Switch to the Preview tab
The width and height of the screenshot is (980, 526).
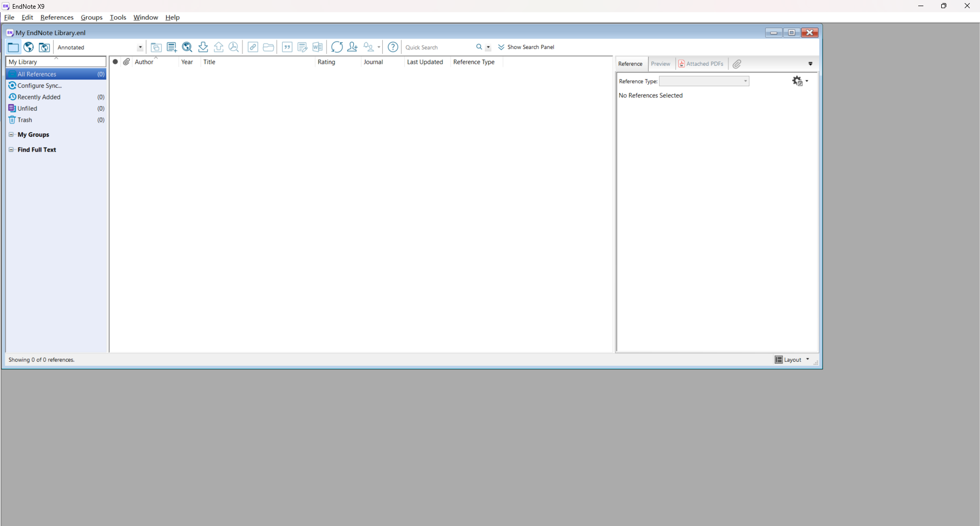[x=660, y=64]
